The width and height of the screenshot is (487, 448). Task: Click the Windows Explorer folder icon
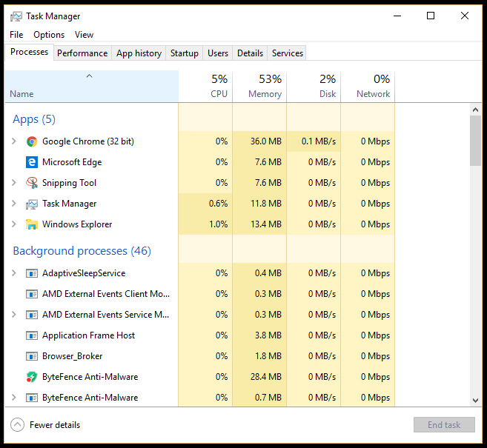tap(32, 224)
